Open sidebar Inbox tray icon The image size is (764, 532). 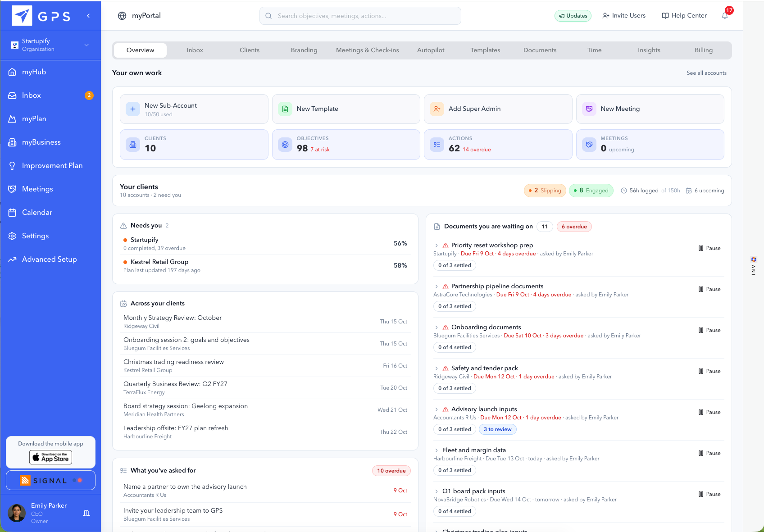pyautogui.click(x=12, y=95)
